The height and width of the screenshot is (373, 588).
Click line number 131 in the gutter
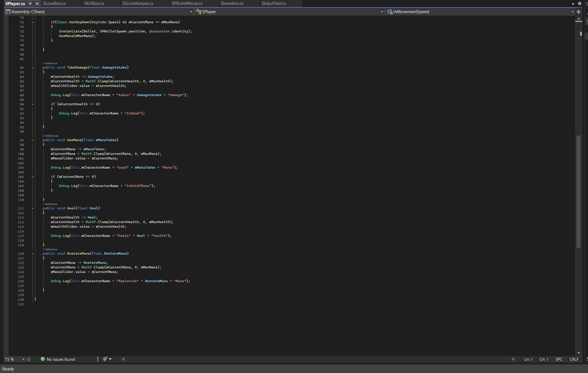tap(21, 304)
